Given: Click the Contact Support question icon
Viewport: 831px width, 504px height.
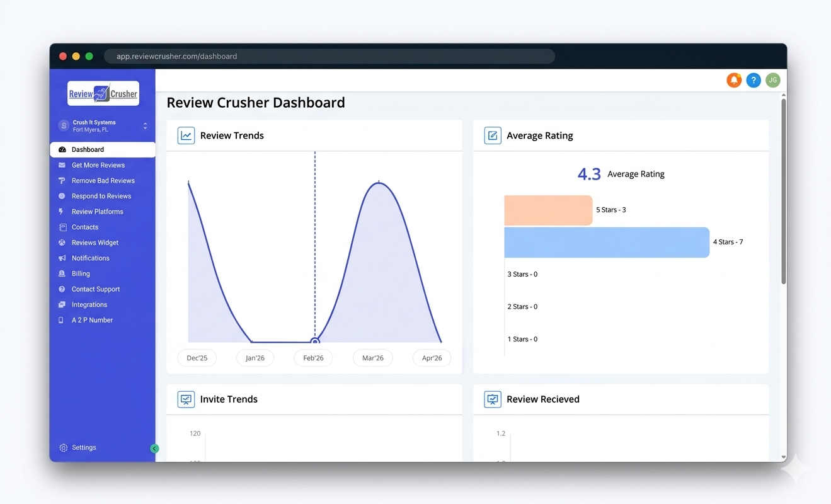Looking at the screenshot, I should pyautogui.click(x=62, y=289).
